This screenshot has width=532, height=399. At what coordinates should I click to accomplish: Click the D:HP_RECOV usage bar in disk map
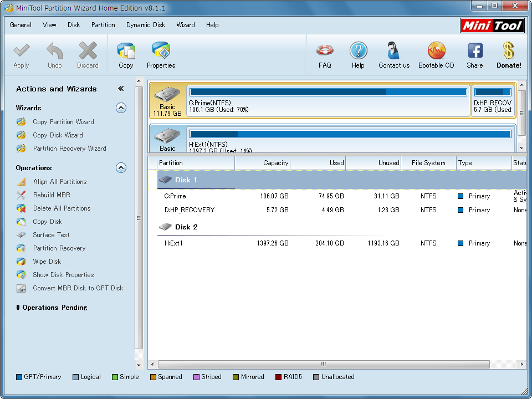tap(493, 92)
